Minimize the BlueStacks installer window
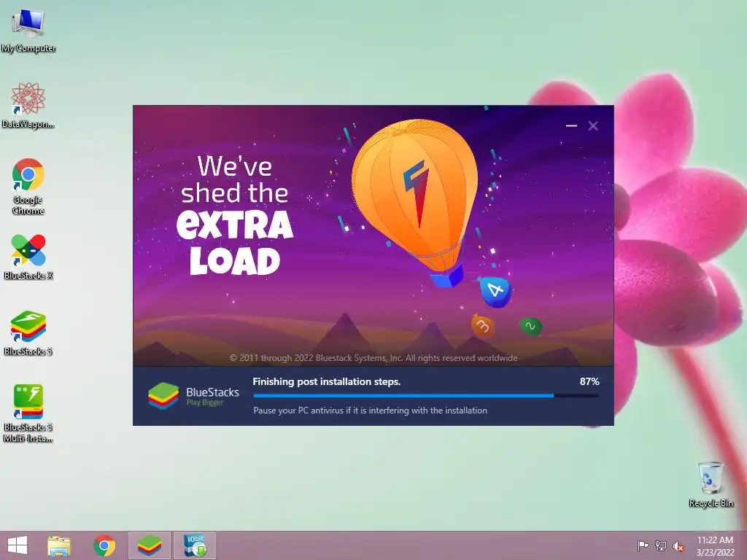 tap(571, 125)
